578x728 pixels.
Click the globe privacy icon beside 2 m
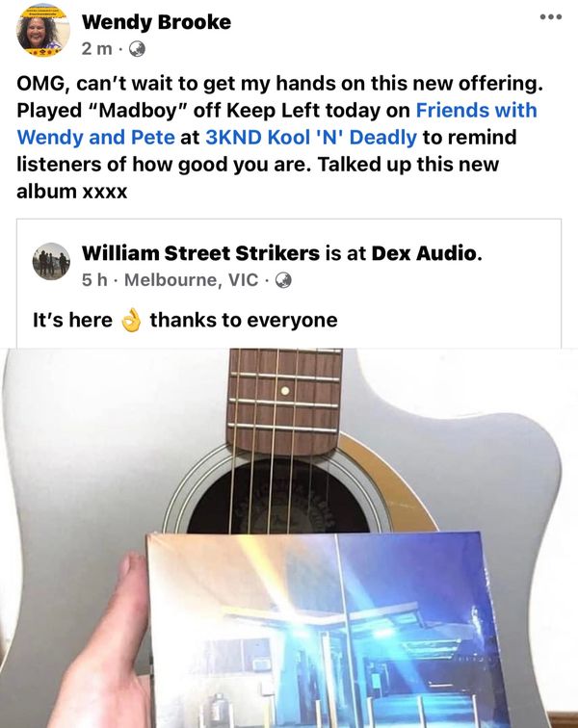coord(137,49)
